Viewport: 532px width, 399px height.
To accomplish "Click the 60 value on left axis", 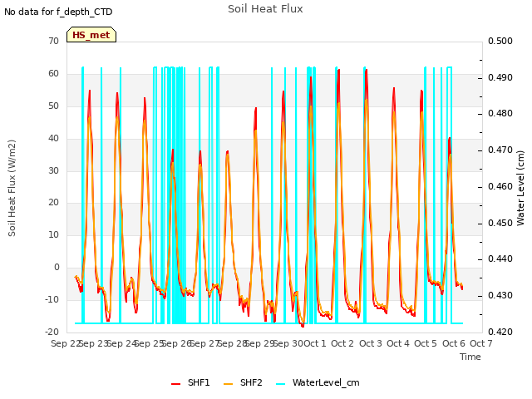I will coord(53,74).
